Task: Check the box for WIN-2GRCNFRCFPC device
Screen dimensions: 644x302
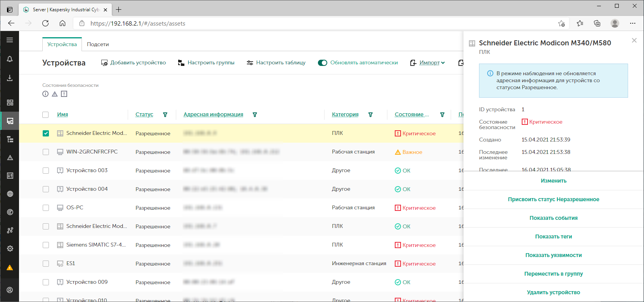Action: pos(46,152)
